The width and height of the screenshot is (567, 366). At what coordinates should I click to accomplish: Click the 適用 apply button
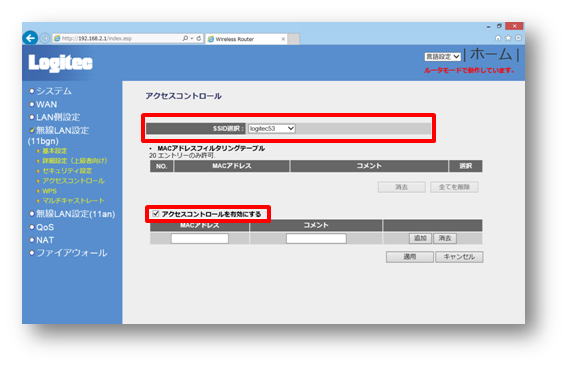(x=410, y=257)
